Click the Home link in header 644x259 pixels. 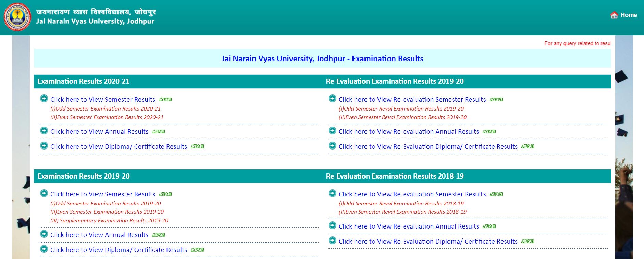point(628,15)
